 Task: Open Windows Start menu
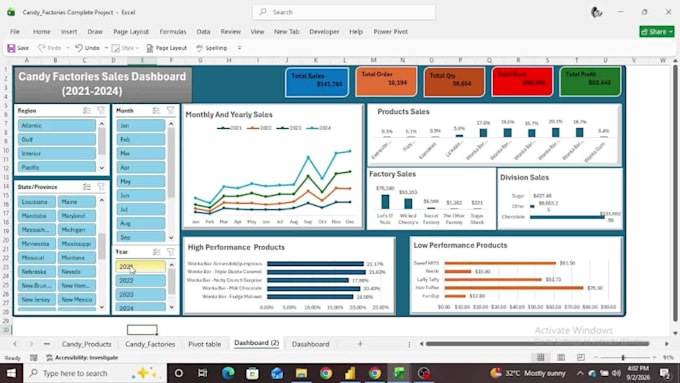[11, 373]
